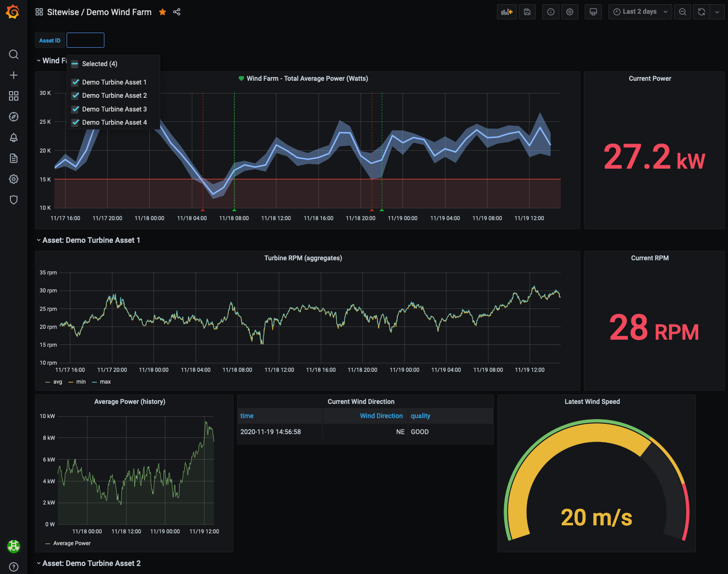728x574 pixels.
Task: Open the Last 2 days time range picker
Action: pos(640,11)
